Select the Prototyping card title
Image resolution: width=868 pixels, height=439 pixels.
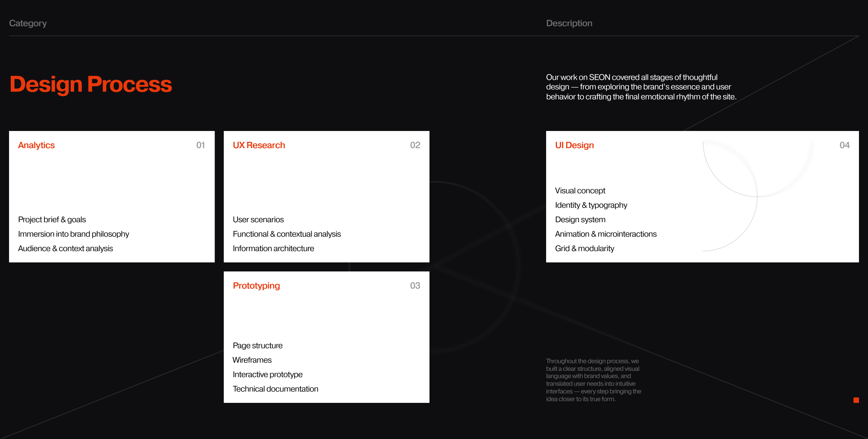[x=256, y=285]
